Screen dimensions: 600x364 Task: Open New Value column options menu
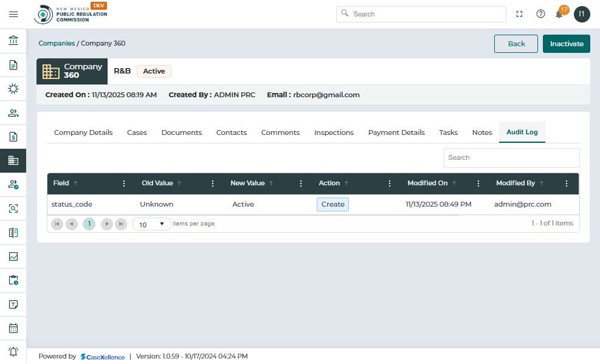301,184
